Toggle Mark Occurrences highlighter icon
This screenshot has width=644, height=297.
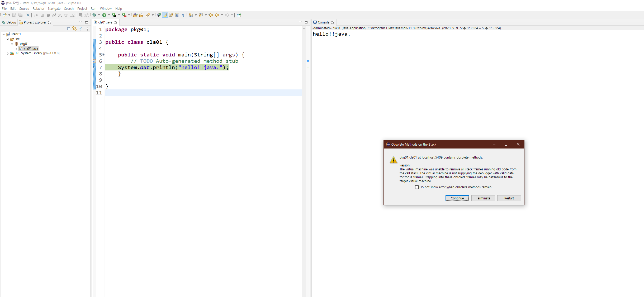click(165, 15)
